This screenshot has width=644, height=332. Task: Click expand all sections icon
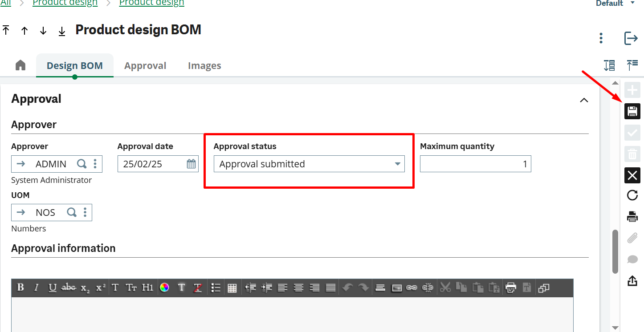click(609, 65)
